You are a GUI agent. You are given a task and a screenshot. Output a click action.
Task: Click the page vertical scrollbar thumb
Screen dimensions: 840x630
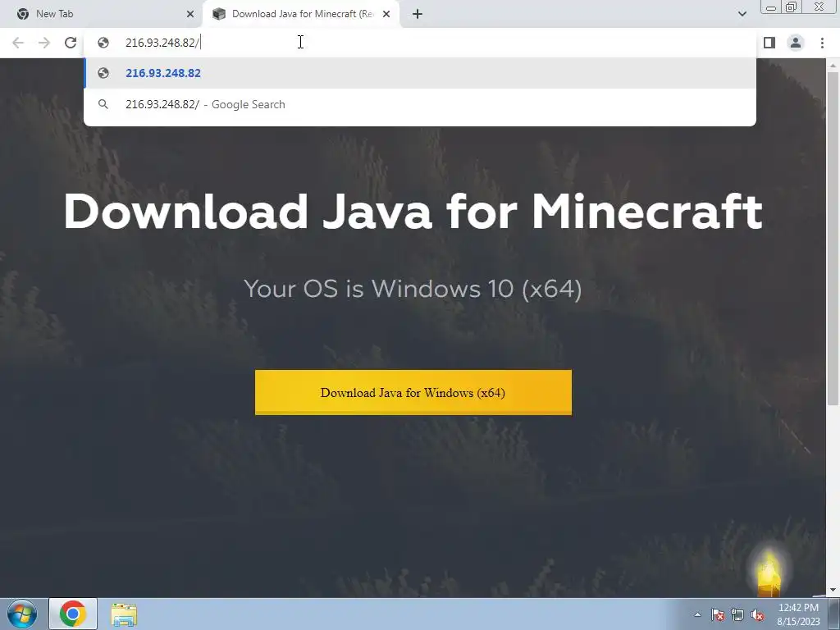pyautogui.click(x=833, y=239)
